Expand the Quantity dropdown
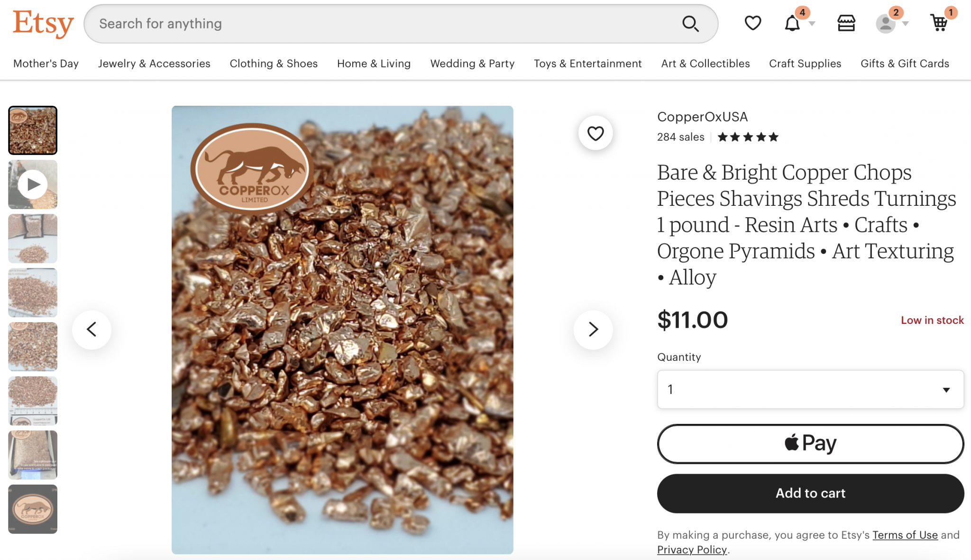The width and height of the screenshot is (971, 560). (810, 390)
